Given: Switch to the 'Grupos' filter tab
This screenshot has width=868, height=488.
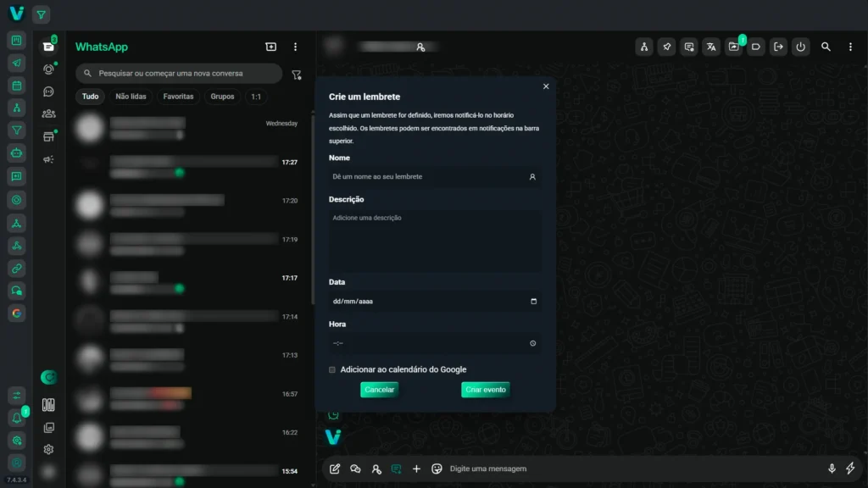Looking at the screenshot, I should [222, 97].
